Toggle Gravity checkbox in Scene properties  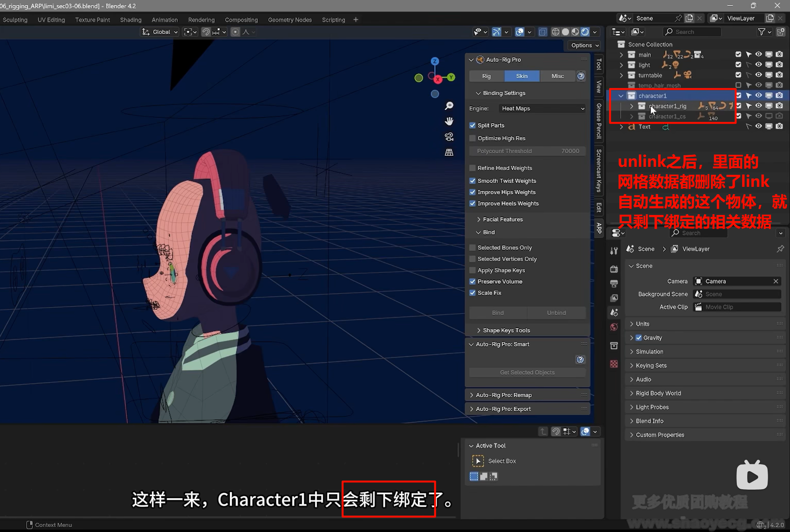tap(639, 338)
